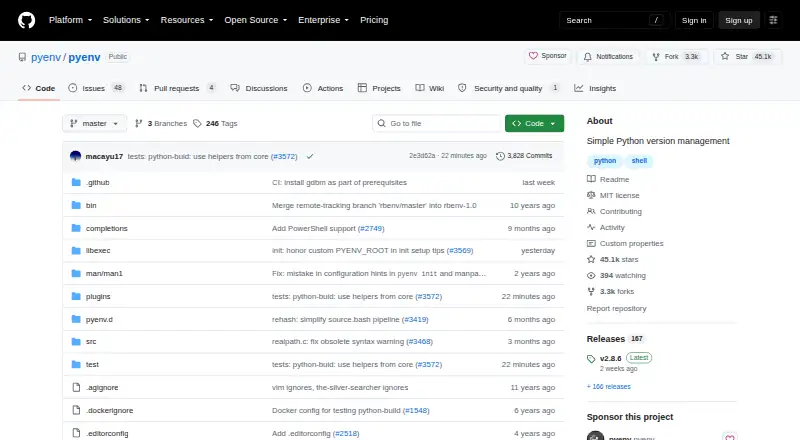
Task: View the 3 Branches link
Action: 161,124
